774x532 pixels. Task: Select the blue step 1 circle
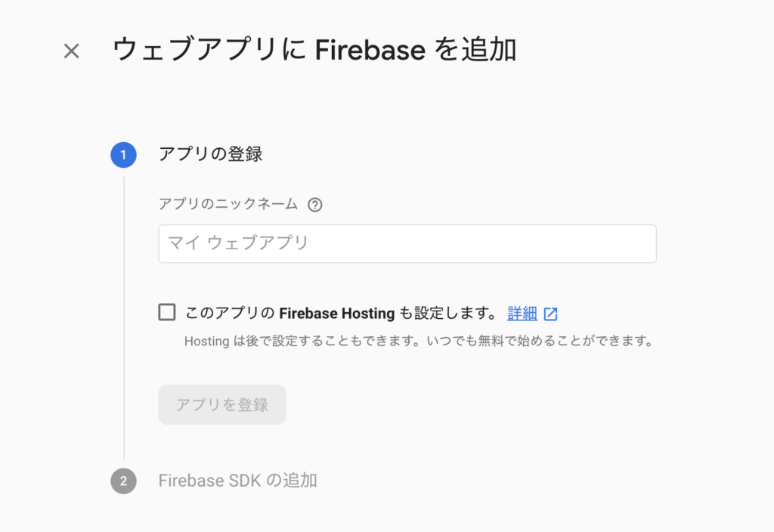click(123, 155)
